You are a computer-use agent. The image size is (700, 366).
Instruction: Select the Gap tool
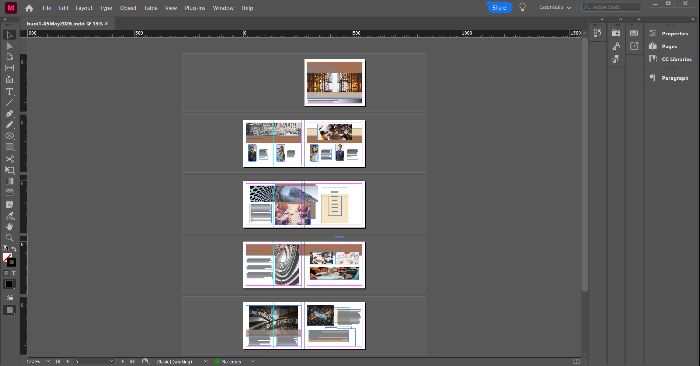coord(10,68)
